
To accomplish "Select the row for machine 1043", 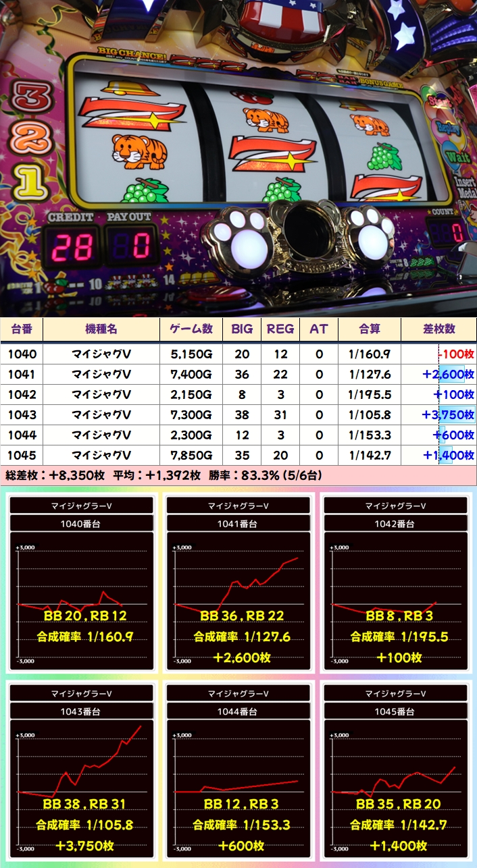I will pos(238,414).
